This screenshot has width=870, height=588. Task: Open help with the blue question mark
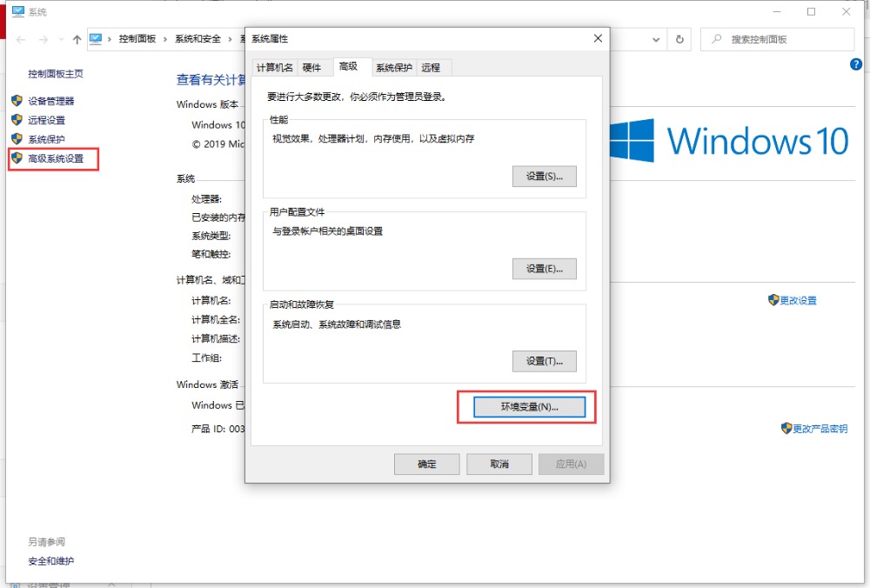click(855, 65)
